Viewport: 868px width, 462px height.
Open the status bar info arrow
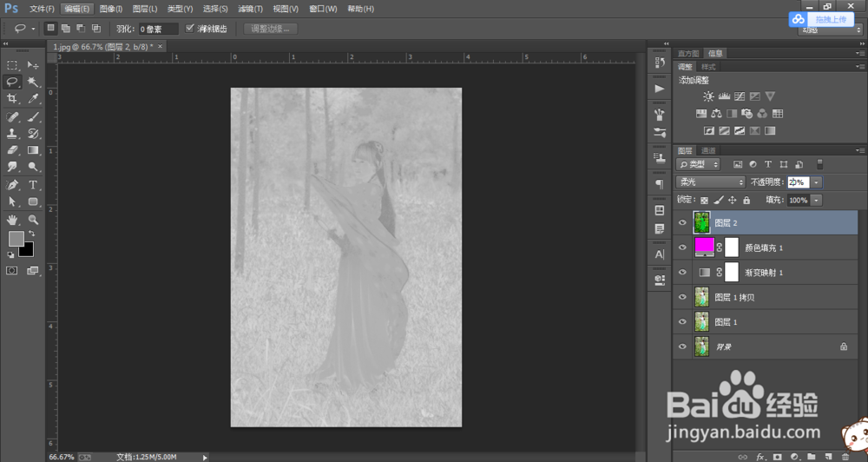click(x=205, y=458)
